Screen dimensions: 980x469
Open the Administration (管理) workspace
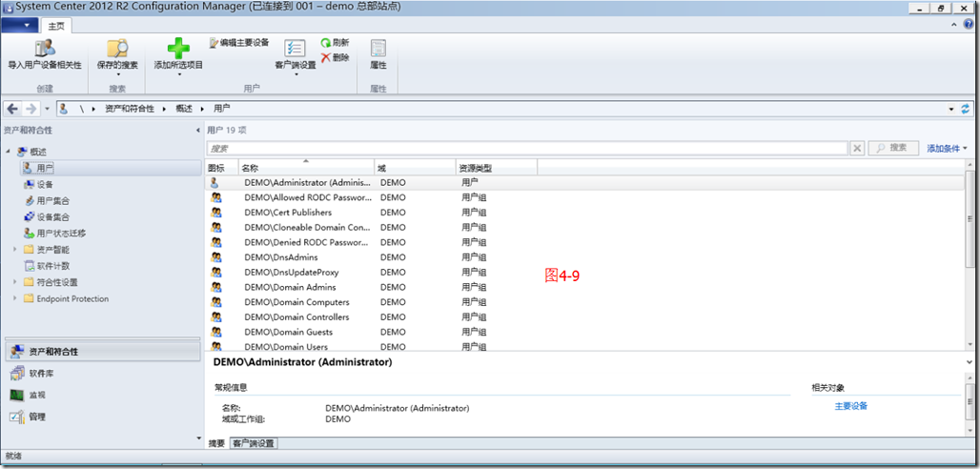103,417
